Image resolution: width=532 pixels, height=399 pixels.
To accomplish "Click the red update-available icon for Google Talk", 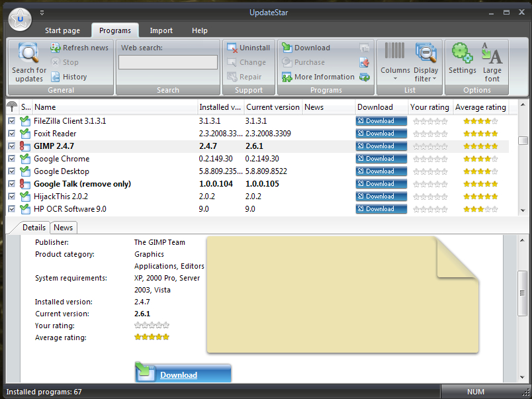I will coord(24,183).
